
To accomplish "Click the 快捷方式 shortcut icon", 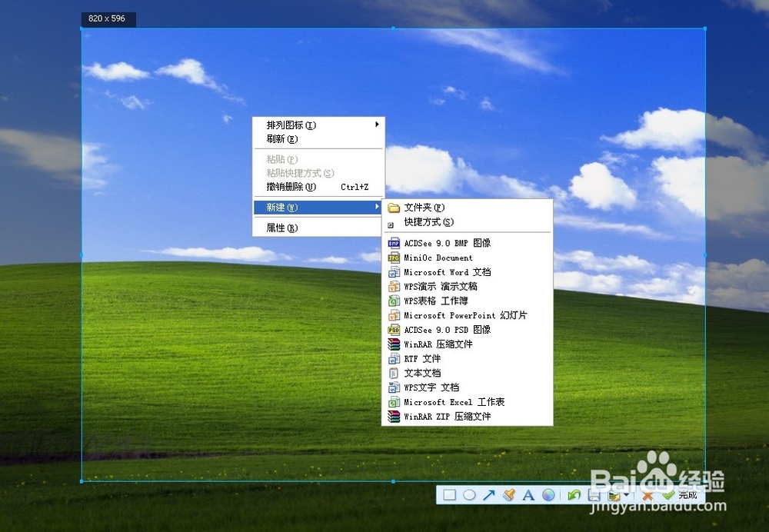I will point(391,225).
